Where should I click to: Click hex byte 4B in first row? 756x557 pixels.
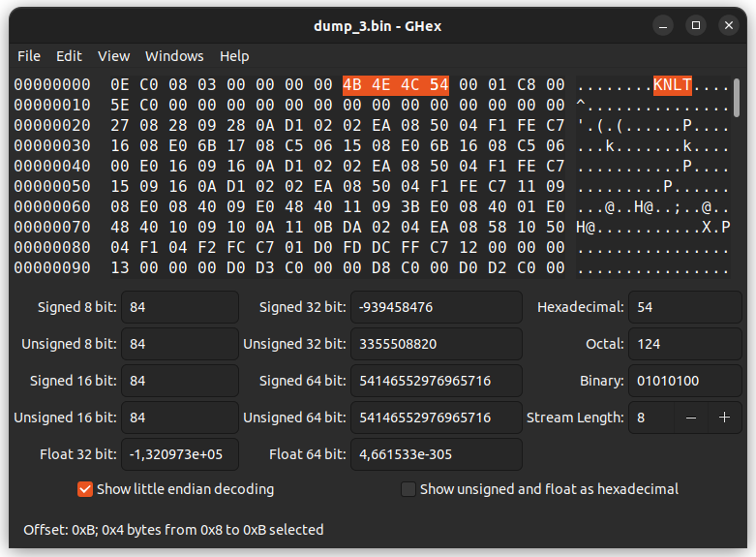click(352, 85)
